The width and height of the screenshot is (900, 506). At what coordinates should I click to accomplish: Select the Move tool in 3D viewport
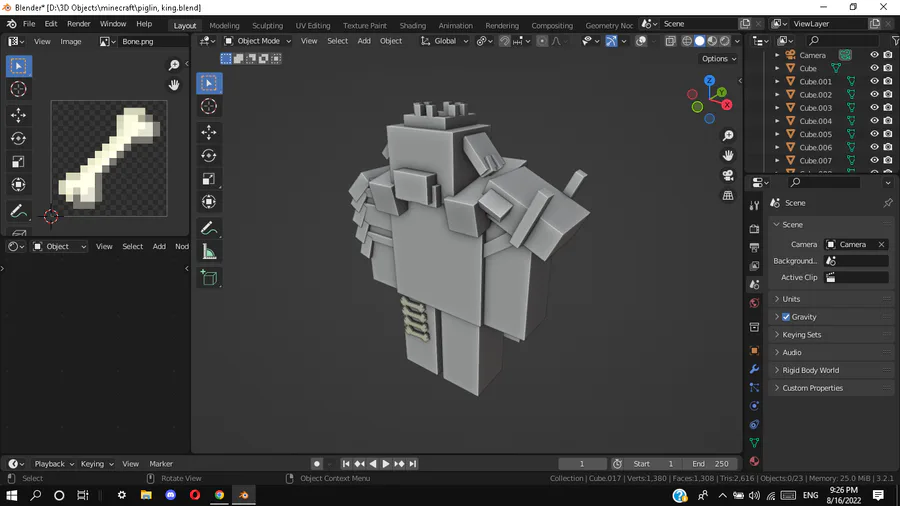(x=209, y=133)
